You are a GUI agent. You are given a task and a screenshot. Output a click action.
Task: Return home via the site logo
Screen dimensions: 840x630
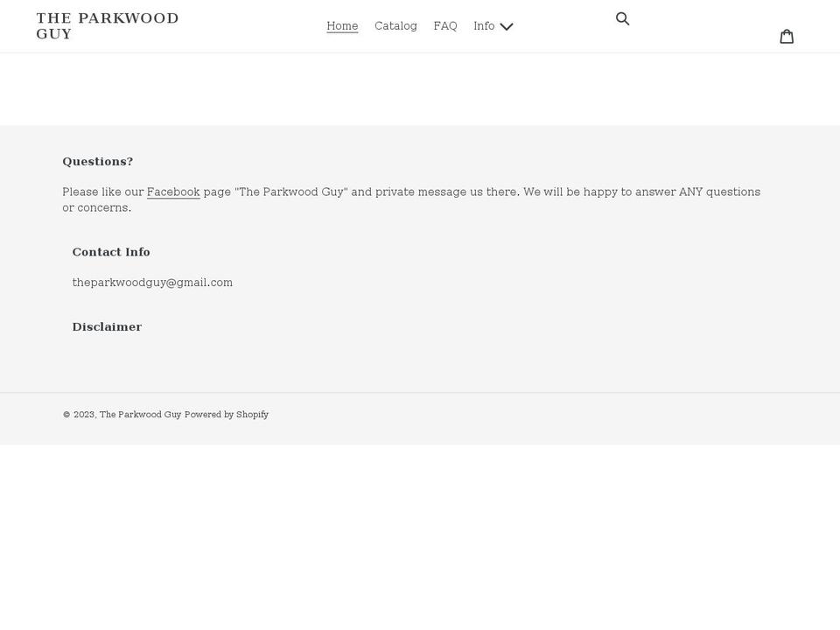point(107,25)
